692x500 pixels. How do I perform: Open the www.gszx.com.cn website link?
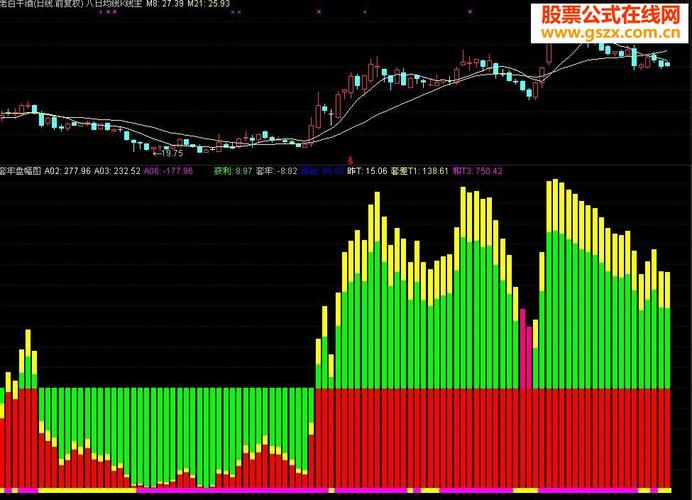click(611, 33)
